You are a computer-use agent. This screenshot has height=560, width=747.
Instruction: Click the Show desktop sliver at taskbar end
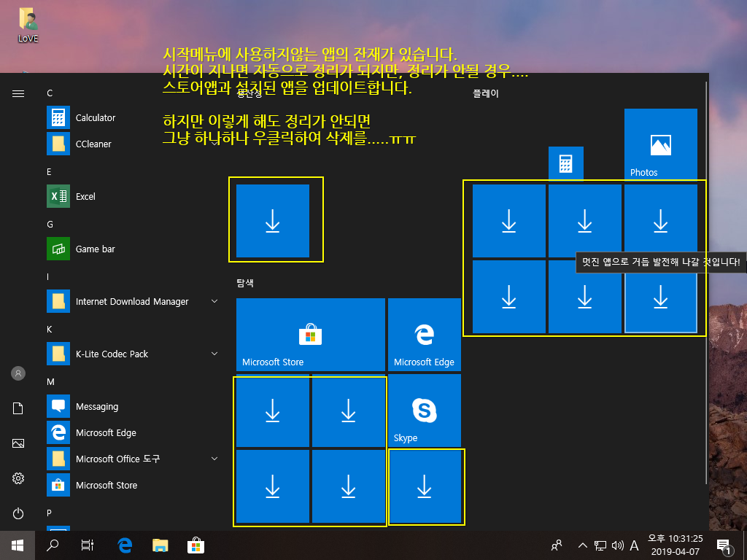coord(745,545)
